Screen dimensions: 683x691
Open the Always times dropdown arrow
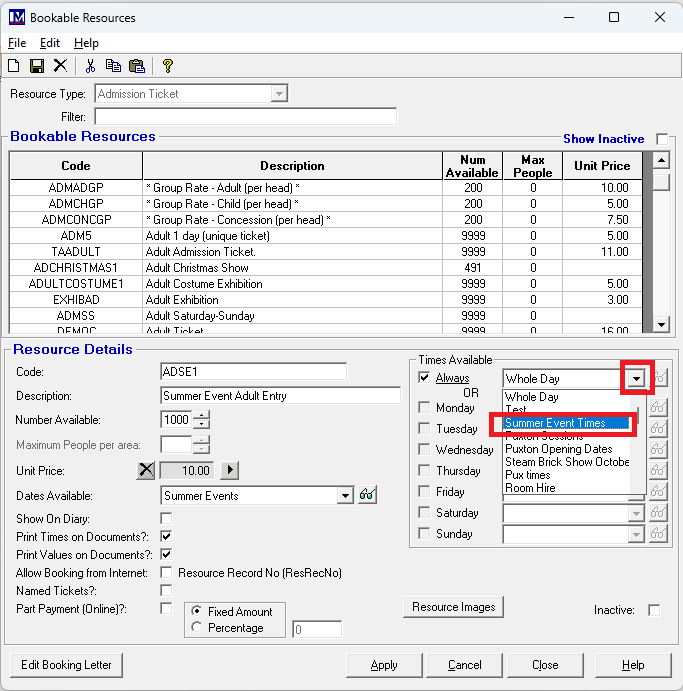tap(636, 379)
